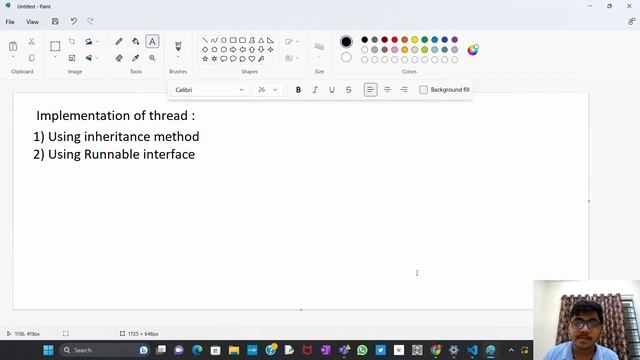This screenshot has height=360, width=640.
Task: Open the Windows Start menu
Action: tap(49, 350)
